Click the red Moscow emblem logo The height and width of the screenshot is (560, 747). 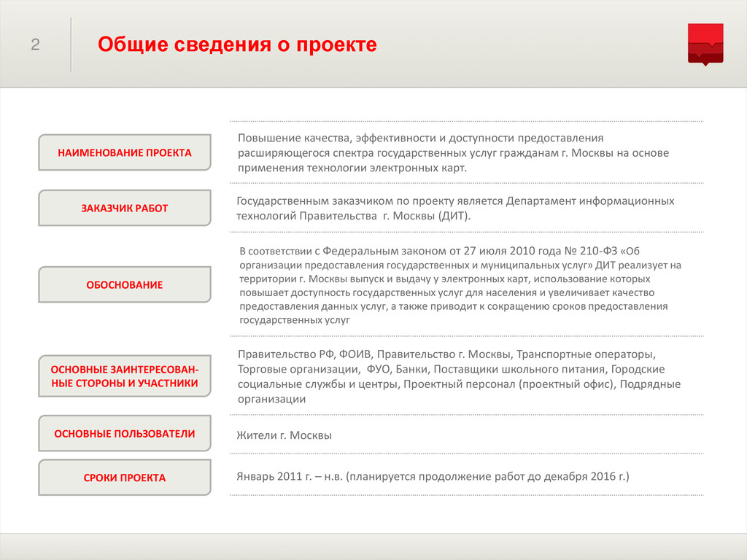point(705,44)
